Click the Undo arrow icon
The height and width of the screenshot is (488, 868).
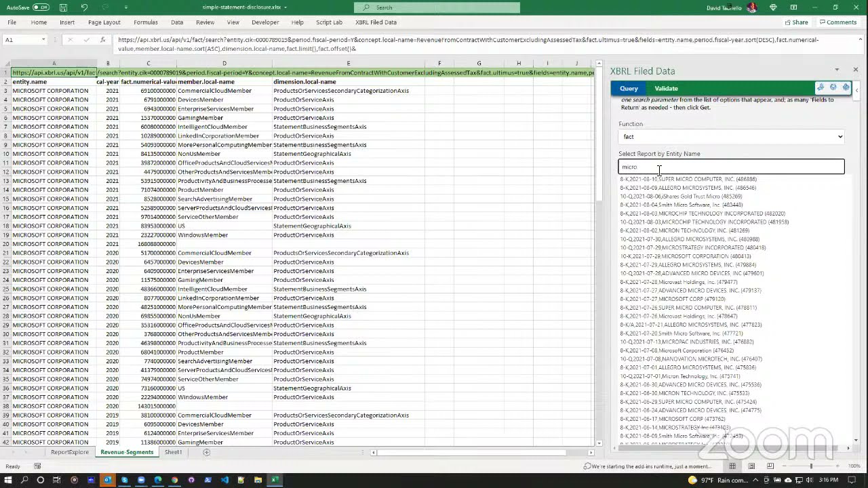coord(84,7)
